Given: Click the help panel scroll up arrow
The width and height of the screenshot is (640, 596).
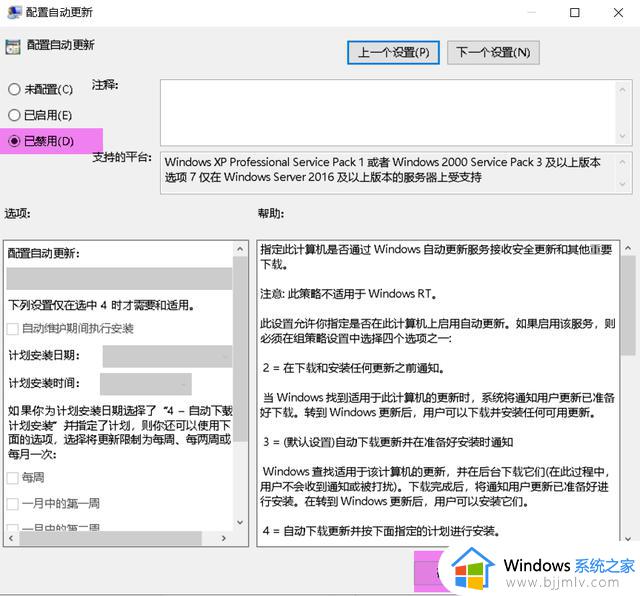Looking at the screenshot, I should click(x=628, y=248).
